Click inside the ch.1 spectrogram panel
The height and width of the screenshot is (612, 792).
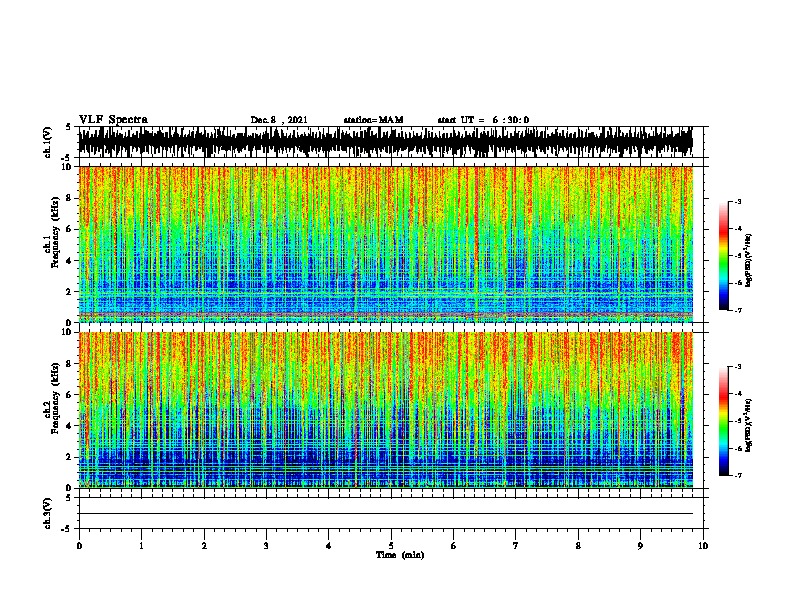coord(385,244)
